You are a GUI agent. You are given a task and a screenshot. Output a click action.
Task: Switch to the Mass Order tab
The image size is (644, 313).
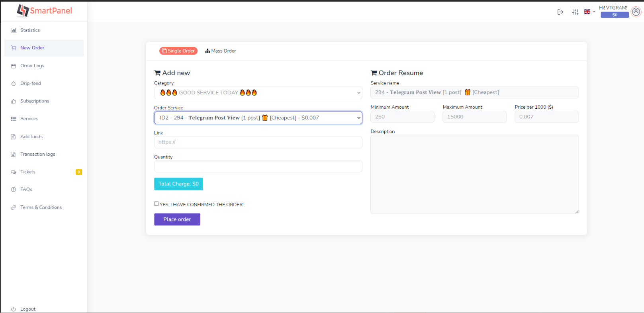tap(221, 51)
